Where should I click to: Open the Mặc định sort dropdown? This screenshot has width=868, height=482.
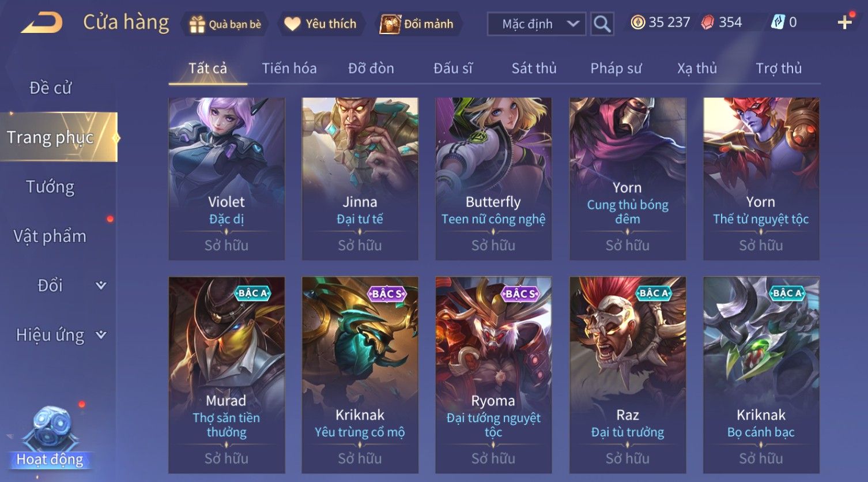[x=537, y=24]
